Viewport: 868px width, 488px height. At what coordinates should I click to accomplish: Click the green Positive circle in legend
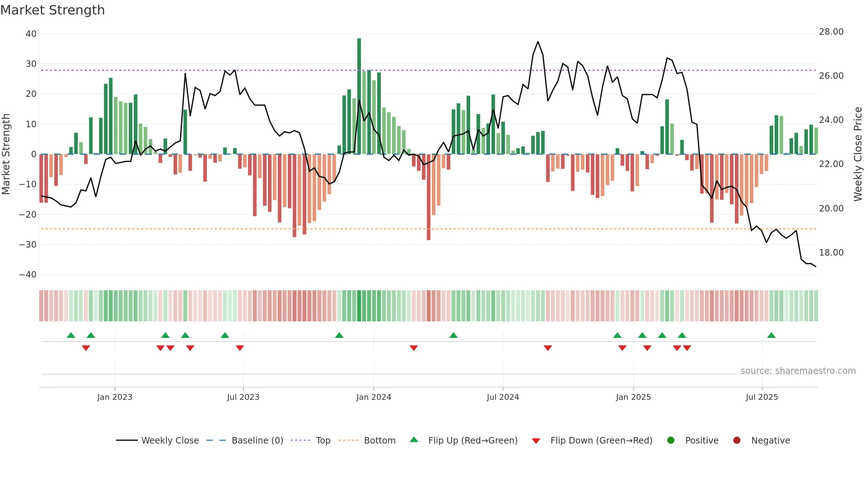tap(671, 440)
